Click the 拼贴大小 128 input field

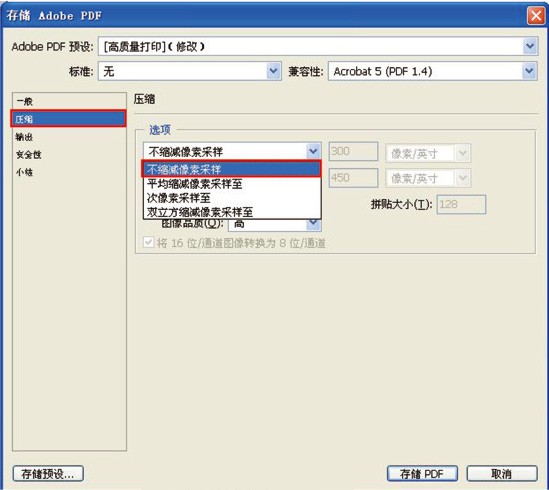tap(461, 204)
